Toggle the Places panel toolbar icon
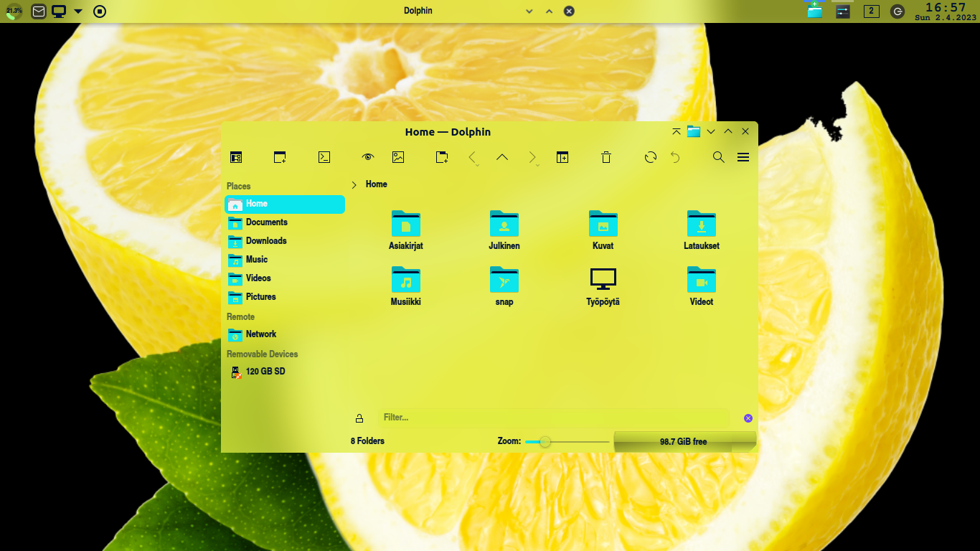This screenshot has width=980, height=551. click(x=236, y=157)
